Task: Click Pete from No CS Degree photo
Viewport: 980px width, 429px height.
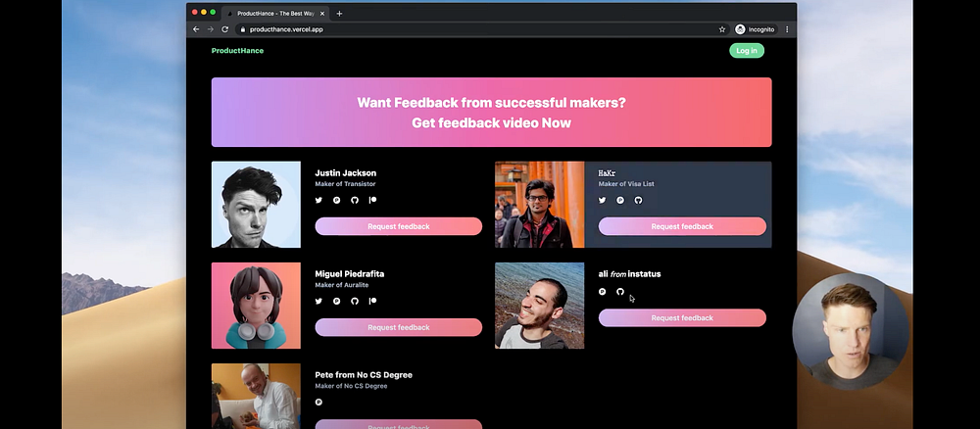Action: coord(256,396)
